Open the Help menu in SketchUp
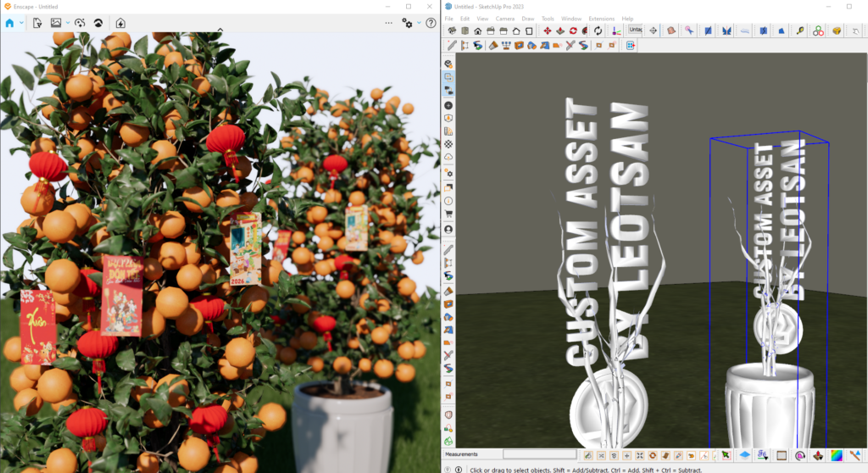868x473 pixels. click(x=627, y=19)
